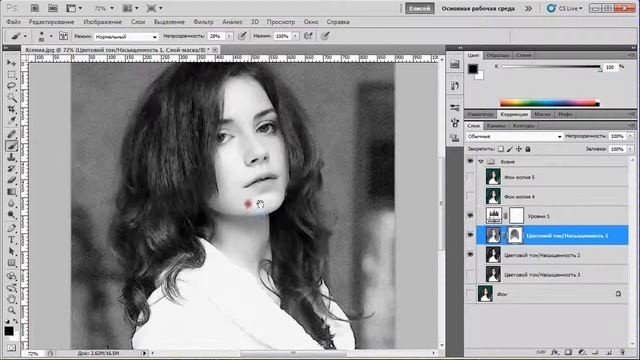
Task: Pick a color from the spectrum ramp
Action: click(549, 103)
